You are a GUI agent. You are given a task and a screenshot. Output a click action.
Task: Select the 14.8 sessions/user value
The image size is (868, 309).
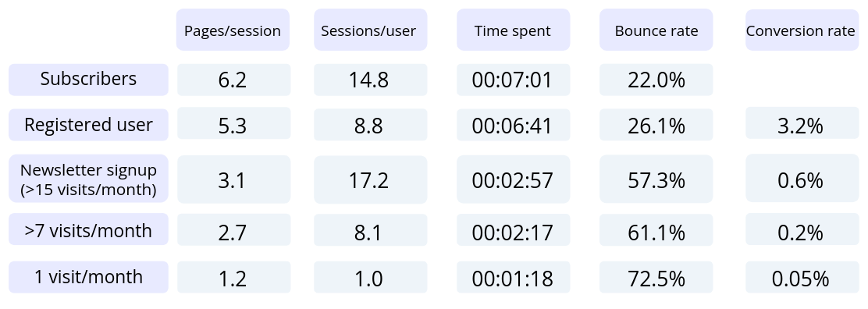click(x=370, y=80)
